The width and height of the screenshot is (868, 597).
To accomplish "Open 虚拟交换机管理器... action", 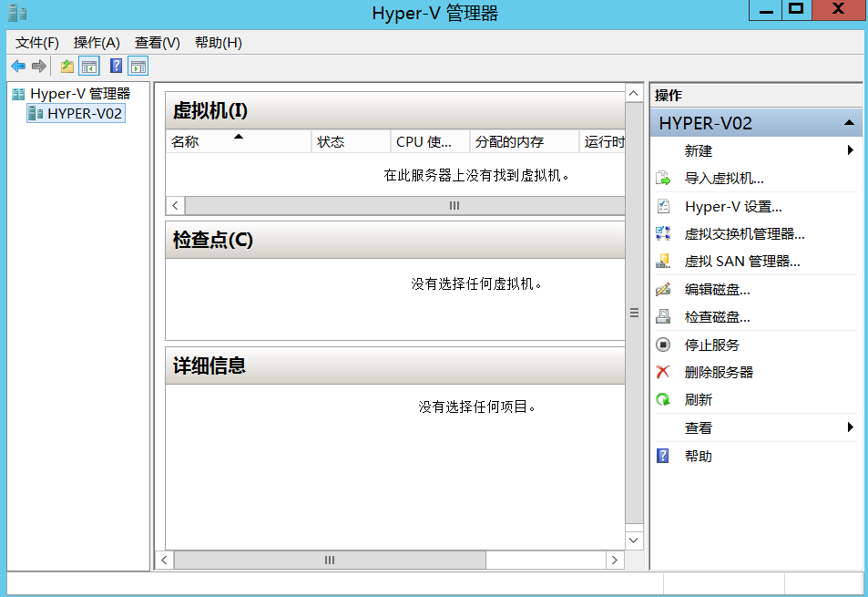I will (744, 233).
